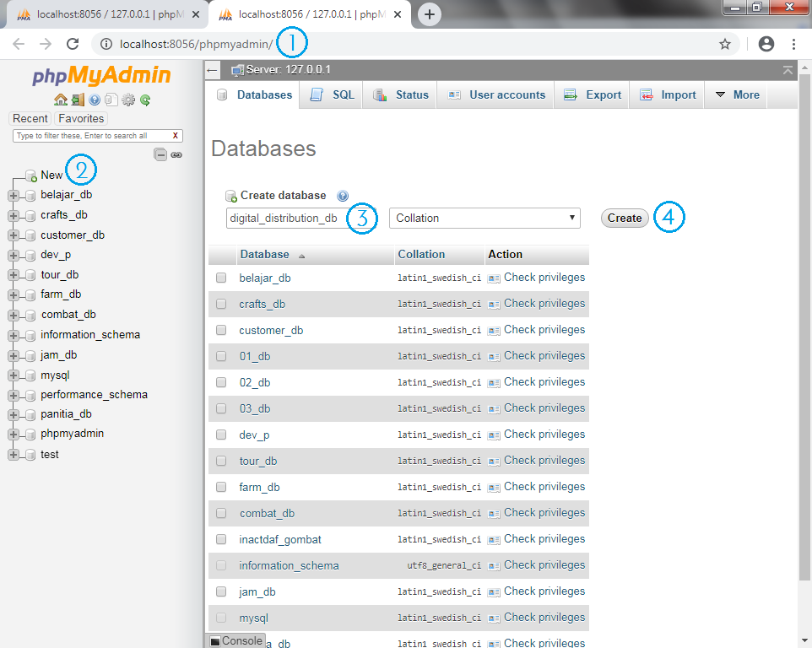The width and height of the screenshot is (812, 648).
Task: Check privileges for the mysql database
Action: point(544,617)
